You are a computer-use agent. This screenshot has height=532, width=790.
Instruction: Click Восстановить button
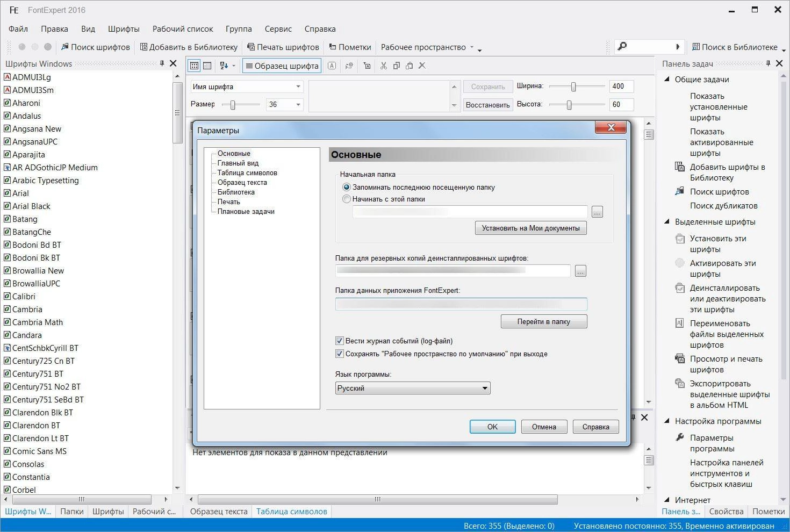click(487, 105)
